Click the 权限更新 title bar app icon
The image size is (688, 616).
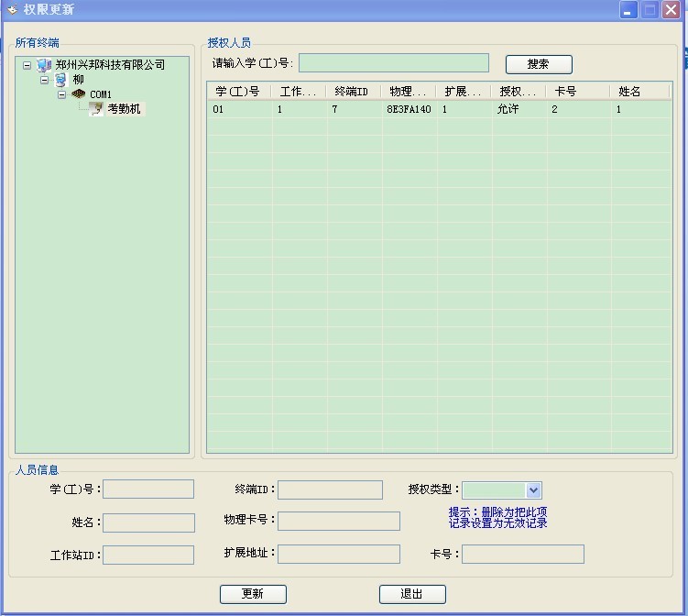12,9
